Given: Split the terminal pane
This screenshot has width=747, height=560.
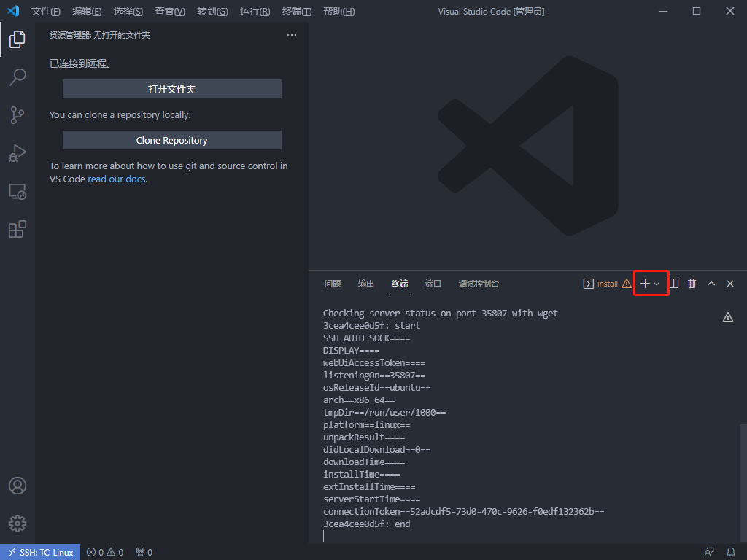Looking at the screenshot, I should pos(673,284).
